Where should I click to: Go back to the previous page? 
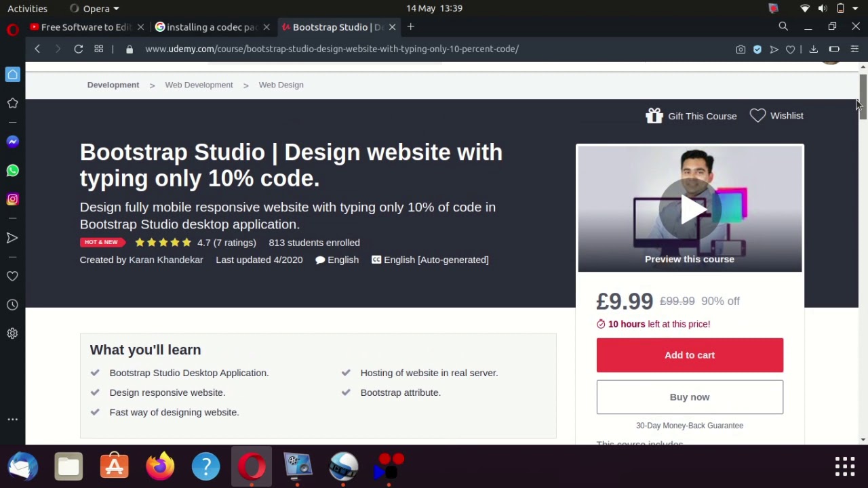[37, 49]
